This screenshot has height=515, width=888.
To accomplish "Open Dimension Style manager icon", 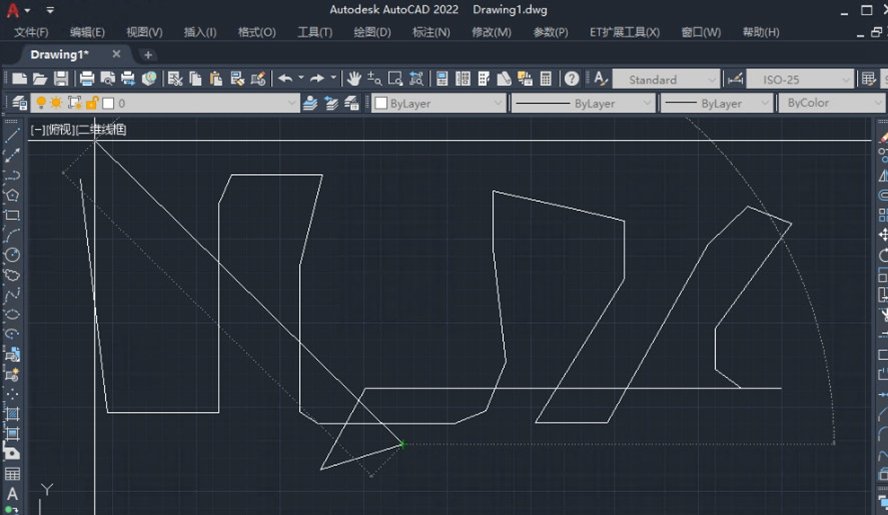I will coord(735,78).
